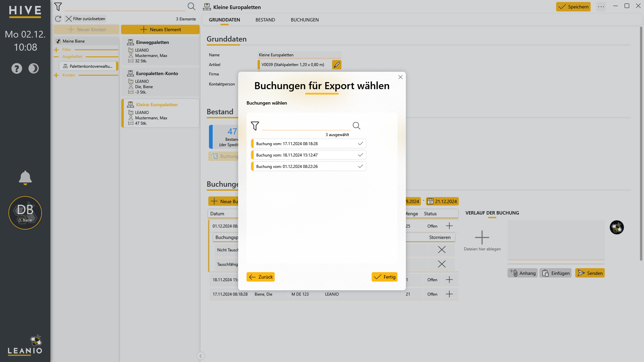Click the bee chat icon beside Verlauf
This screenshot has height=362, width=644.
tap(616, 228)
